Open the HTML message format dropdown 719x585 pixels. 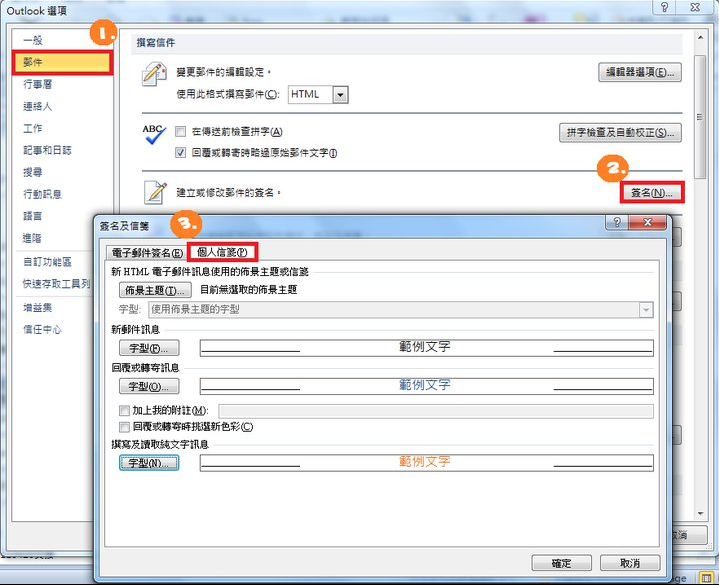click(340, 95)
